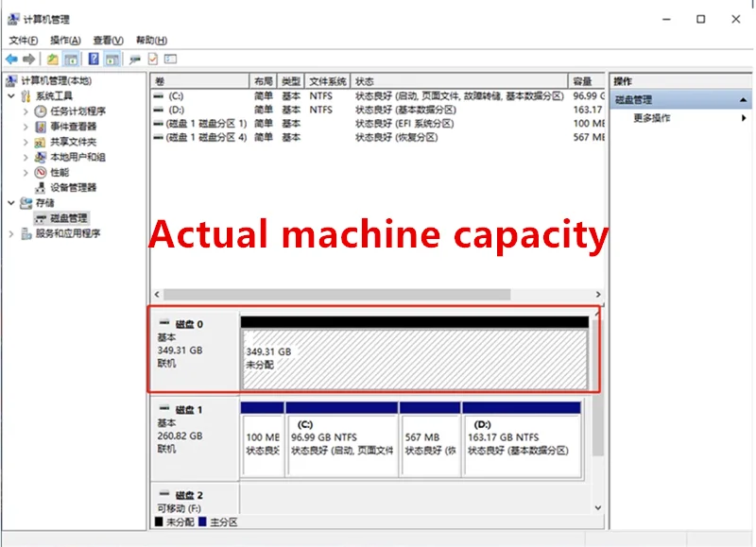756x547 pixels.
Task: Collapse the Storage (存储) tree node
Action: [x=11, y=203]
